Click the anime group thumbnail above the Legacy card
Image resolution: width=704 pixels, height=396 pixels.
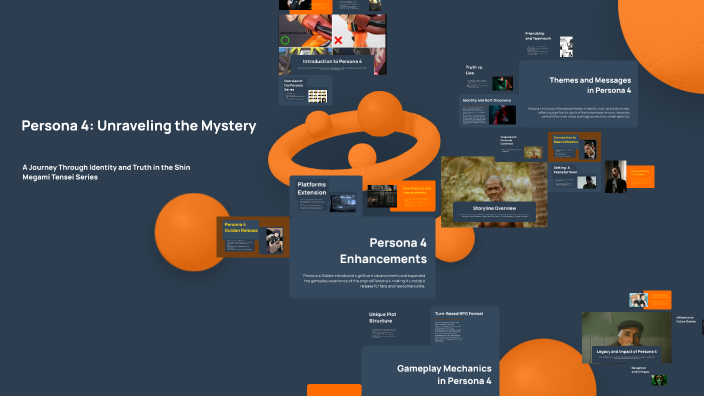coord(638,300)
